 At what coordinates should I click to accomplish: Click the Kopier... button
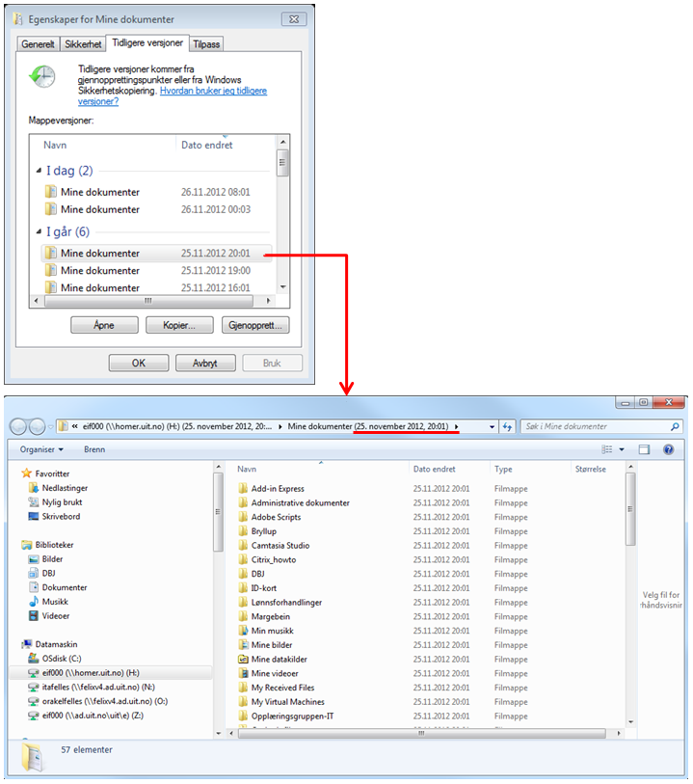179,326
